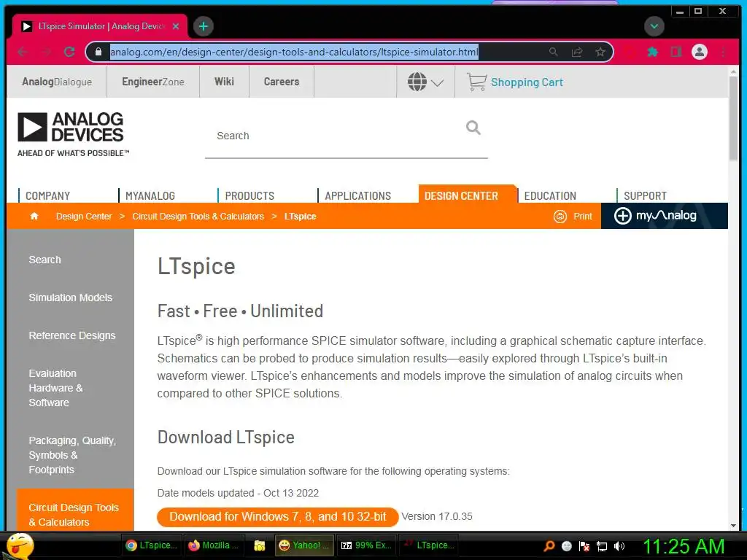
Task: Click the search magnifier icon beside Search field
Action: pos(473,128)
